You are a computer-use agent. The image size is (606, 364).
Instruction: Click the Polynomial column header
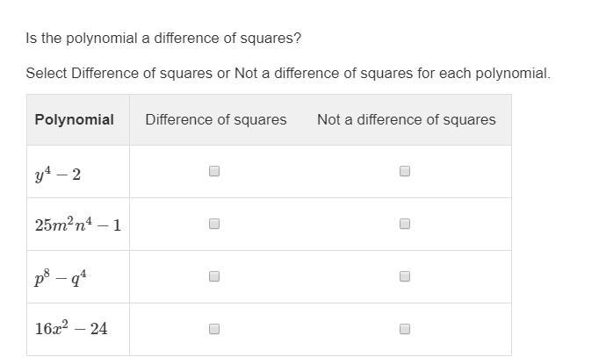(75, 119)
